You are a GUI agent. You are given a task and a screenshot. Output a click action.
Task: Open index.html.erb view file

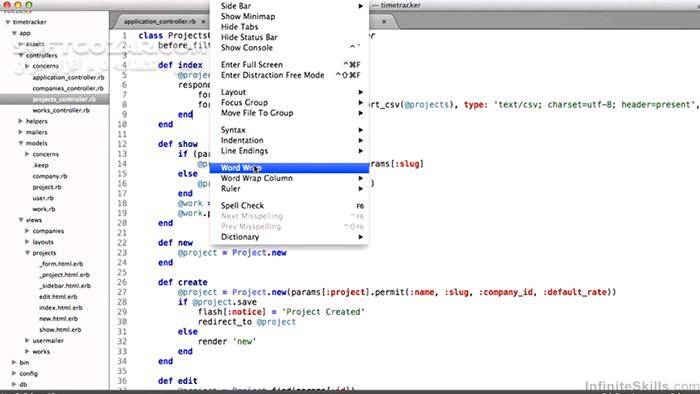click(x=61, y=307)
